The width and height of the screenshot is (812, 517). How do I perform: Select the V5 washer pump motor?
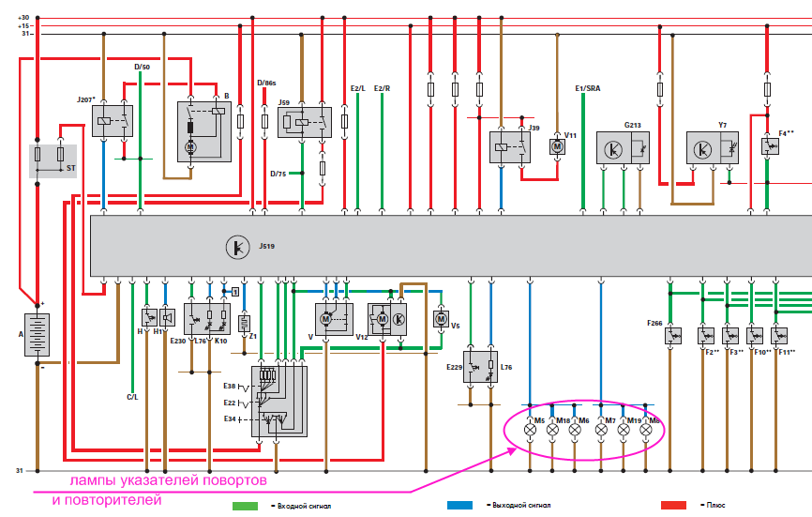442,319
